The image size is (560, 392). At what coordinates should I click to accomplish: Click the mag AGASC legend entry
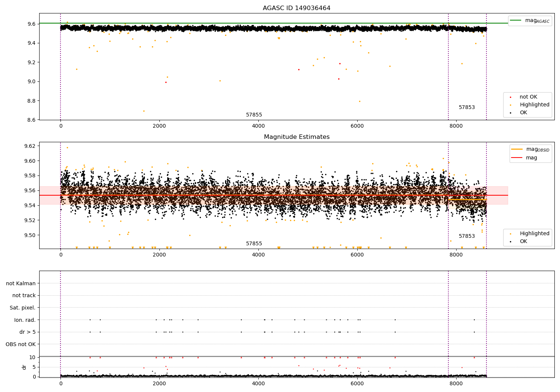[x=530, y=21]
